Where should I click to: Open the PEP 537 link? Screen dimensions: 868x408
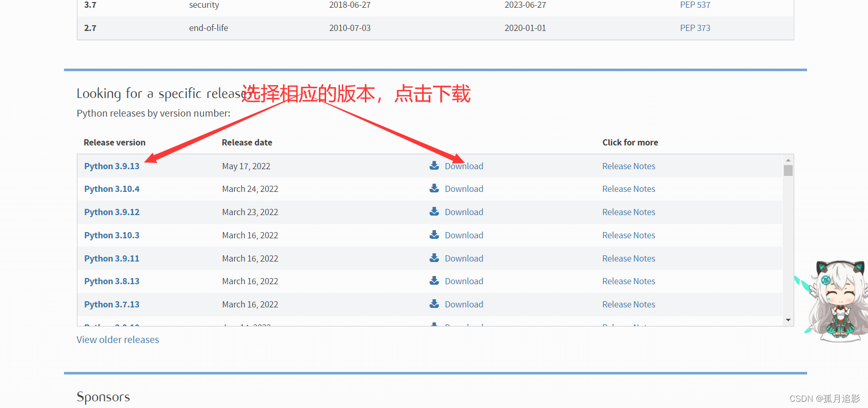tap(695, 5)
